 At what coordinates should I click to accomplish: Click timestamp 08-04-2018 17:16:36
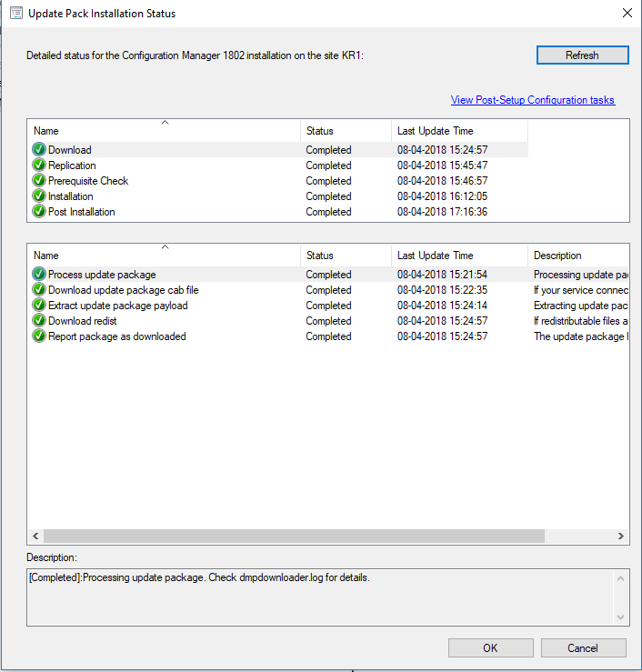click(442, 212)
